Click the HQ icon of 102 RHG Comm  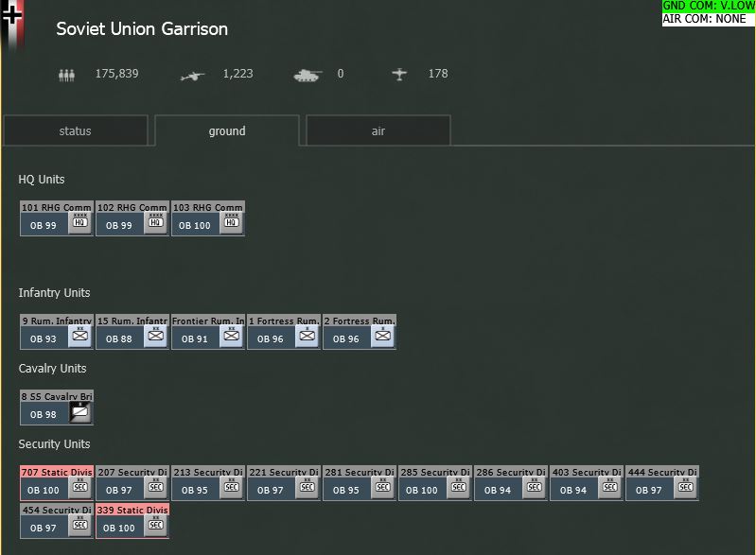pos(156,222)
